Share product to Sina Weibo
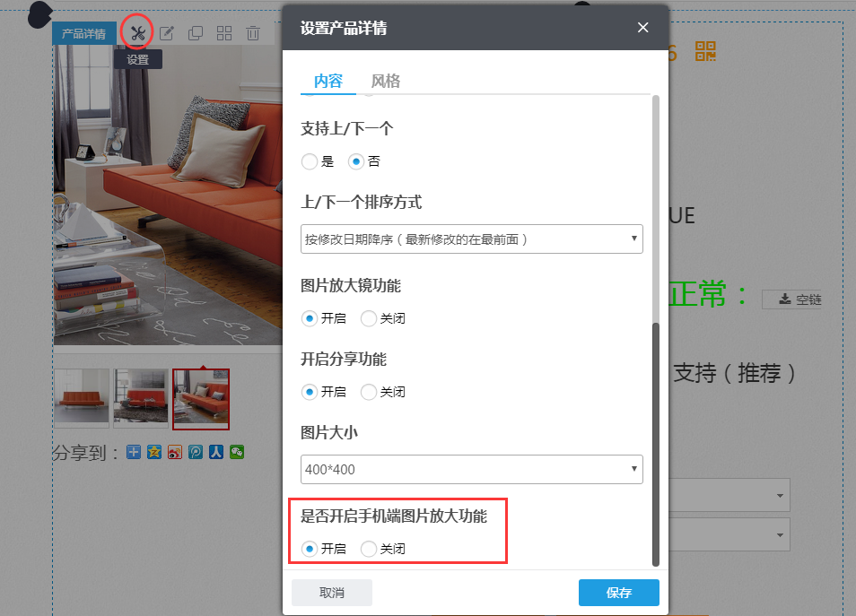Image resolution: width=856 pixels, height=616 pixels. 174,452
